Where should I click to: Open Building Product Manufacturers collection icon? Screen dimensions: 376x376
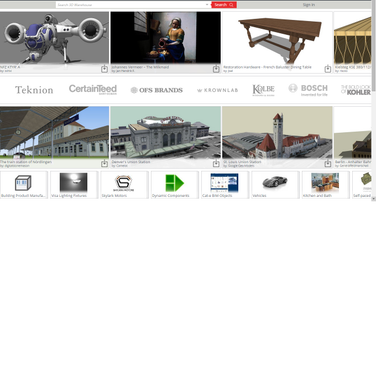point(23,183)
